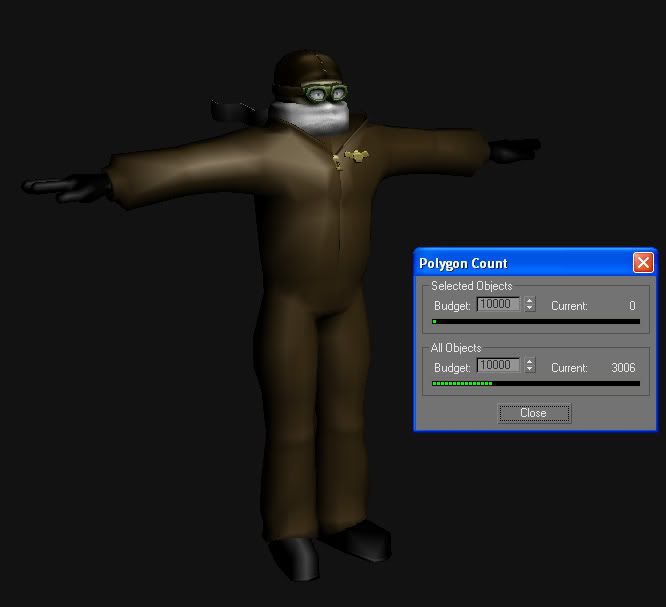Click the gold wings badge on the jacket
The height and width of the screenshot is (607, 666).
click(357, 155)
